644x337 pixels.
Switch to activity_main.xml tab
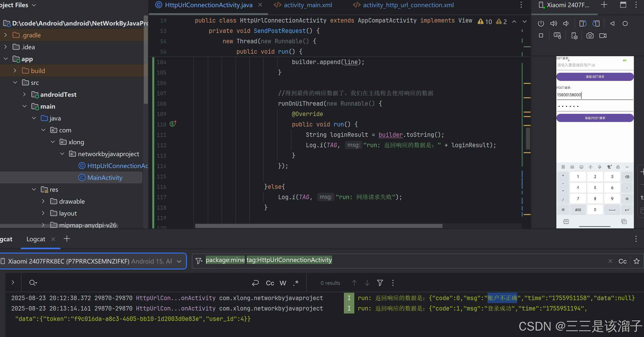point(307,5)
